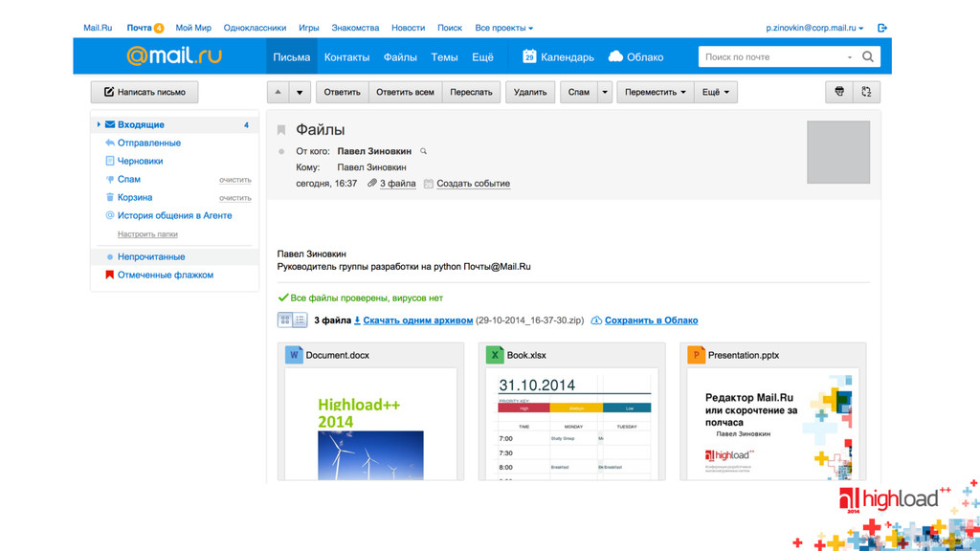Click the @mail.ru logo
The width and height of the screenshot is (980, 551).
click(174, 55)
